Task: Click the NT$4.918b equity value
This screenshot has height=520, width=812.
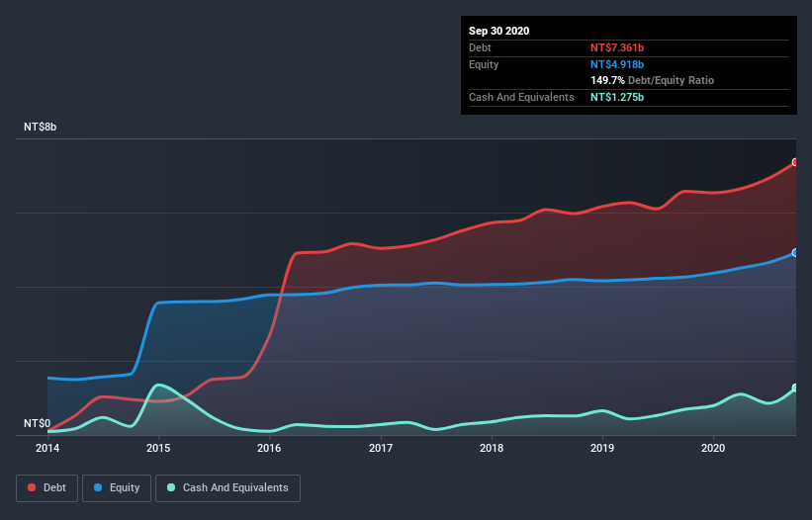Action: (617, 64)
